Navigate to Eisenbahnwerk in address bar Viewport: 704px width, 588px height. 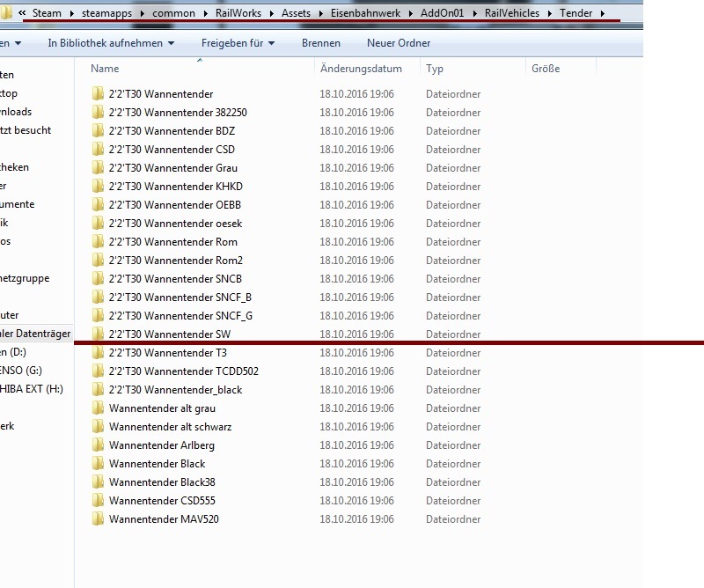[365, 13]
